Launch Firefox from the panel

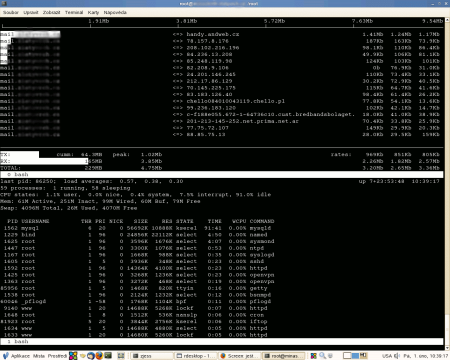tap(99, 356)
